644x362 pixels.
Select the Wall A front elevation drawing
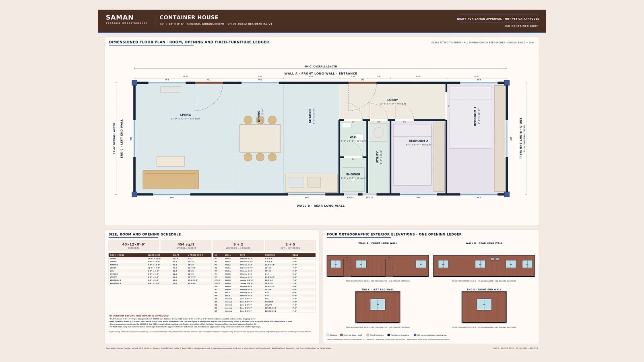click(x=378, y=266)
